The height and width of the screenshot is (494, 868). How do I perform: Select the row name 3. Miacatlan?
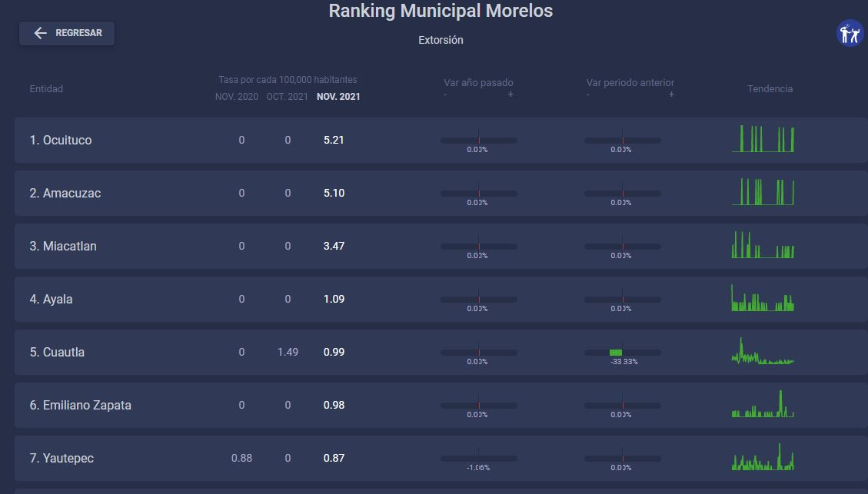point(63,246)
